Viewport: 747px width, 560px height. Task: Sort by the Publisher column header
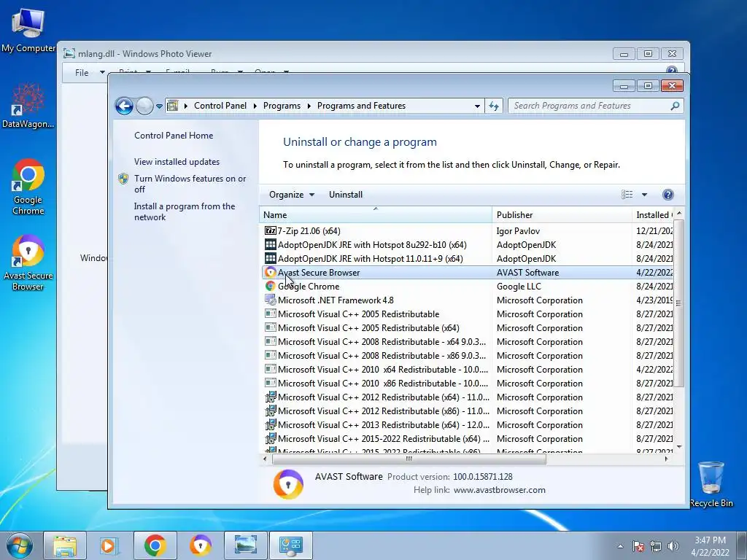(562, 215)
